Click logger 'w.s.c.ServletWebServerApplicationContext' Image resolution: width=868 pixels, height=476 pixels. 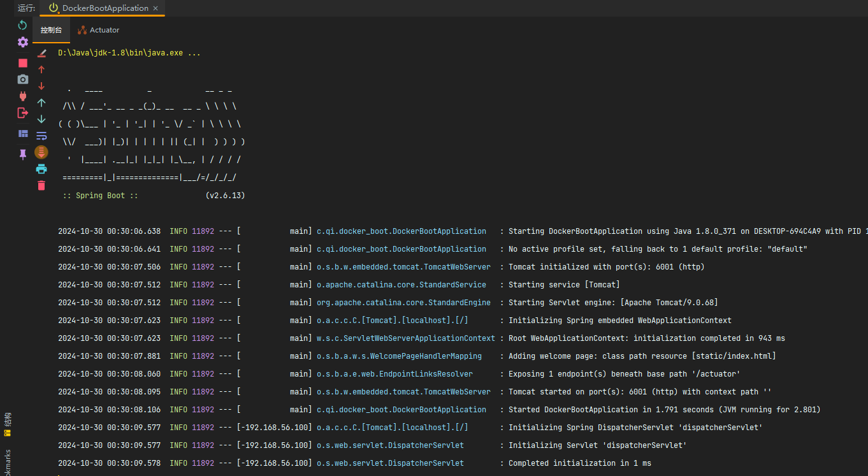pos(406,338)
